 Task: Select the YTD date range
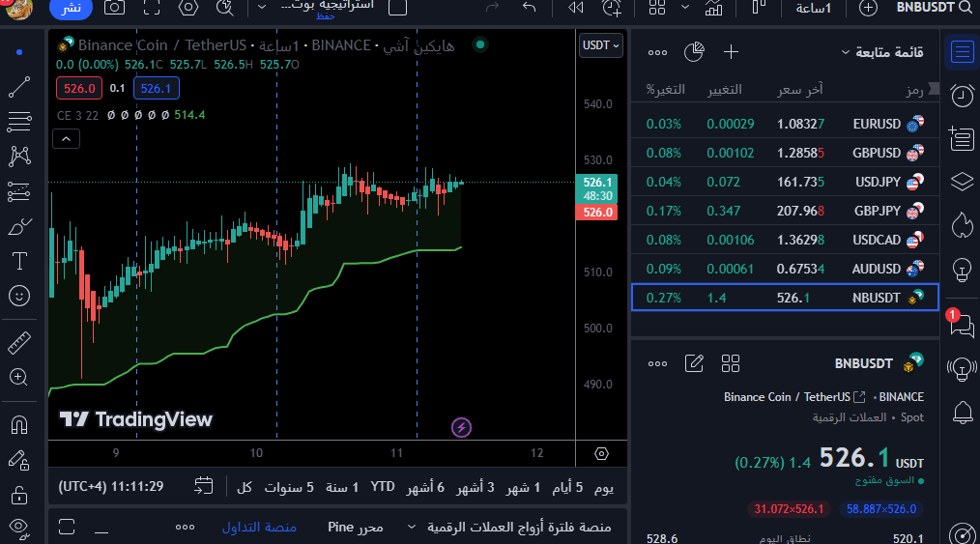tap(383, 487)
